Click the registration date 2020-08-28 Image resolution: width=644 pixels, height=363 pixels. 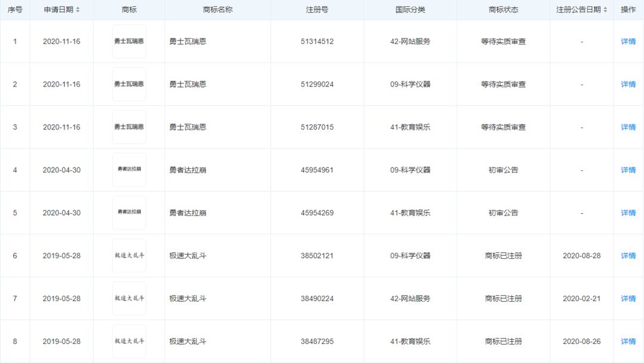pos(581,256)
